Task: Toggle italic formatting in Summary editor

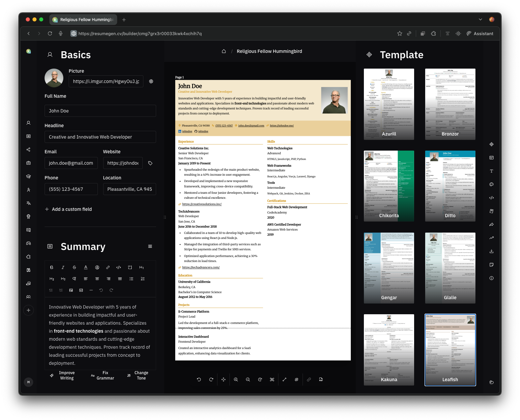Action: click(63, 267)
